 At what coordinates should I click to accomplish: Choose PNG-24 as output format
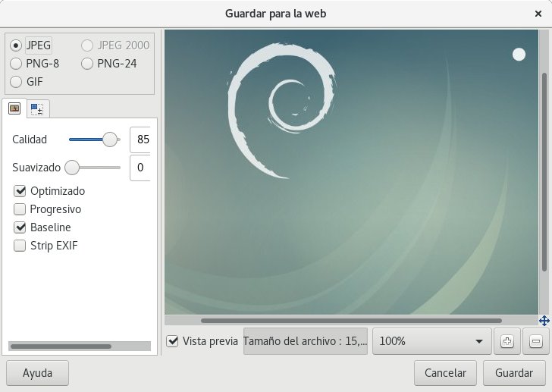point(88,64)
